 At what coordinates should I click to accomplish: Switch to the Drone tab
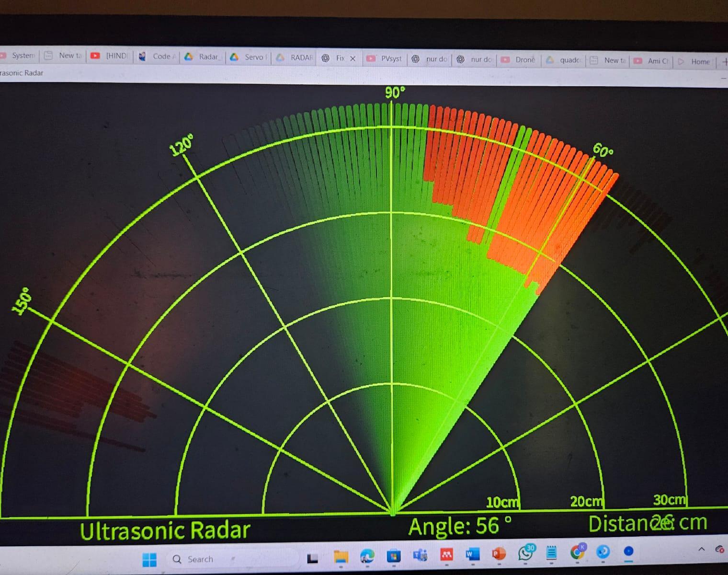click(523, 60)
